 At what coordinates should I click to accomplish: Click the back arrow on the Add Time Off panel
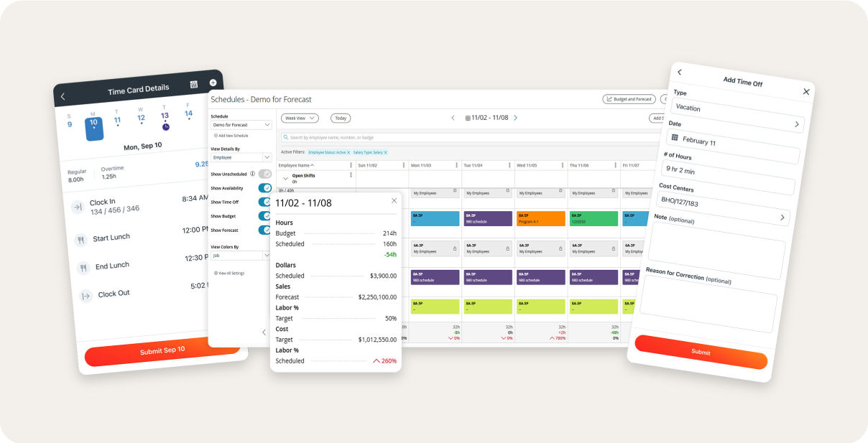click(680, 72)
